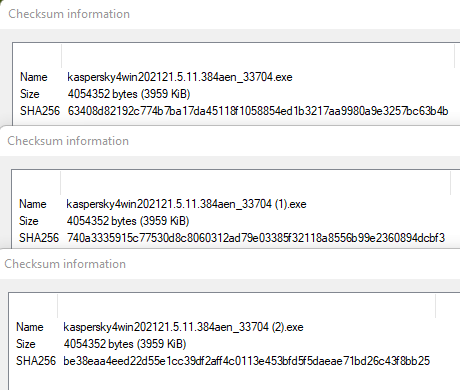Click the Size label in the bottom dialog
The width and height of the screenshot is (460, 390).
click(26, 344)
